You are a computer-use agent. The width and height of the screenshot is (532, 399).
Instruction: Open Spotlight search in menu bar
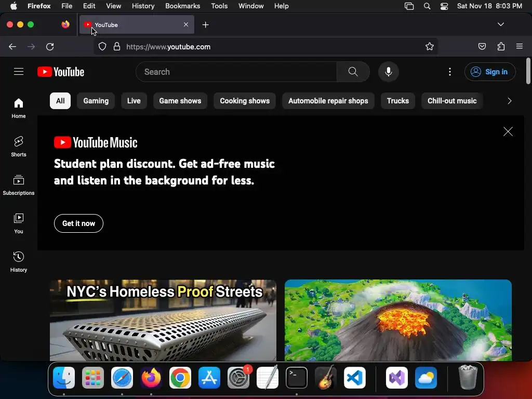pos(427,6)
